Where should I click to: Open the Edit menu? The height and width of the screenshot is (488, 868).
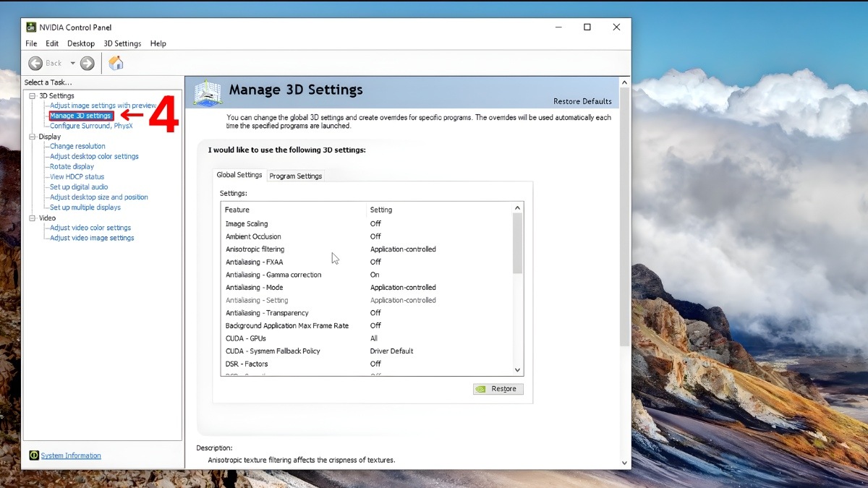point(52,43)
